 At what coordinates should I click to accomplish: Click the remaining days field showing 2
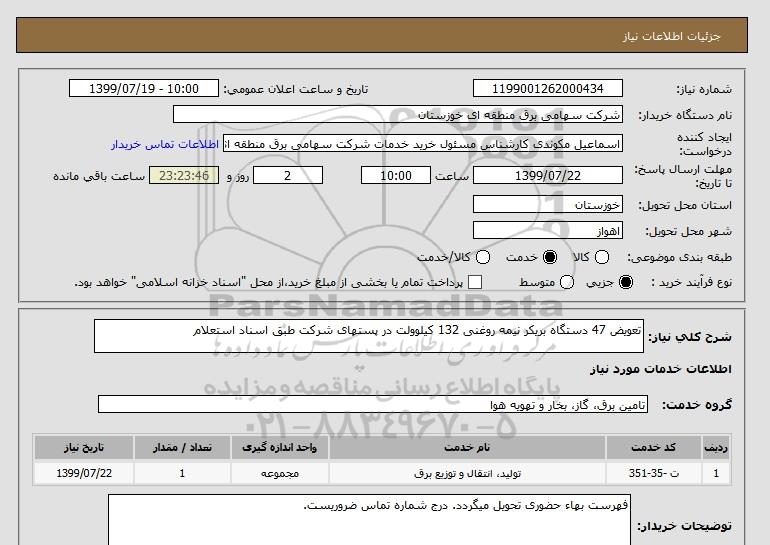[x=287, y=175]
